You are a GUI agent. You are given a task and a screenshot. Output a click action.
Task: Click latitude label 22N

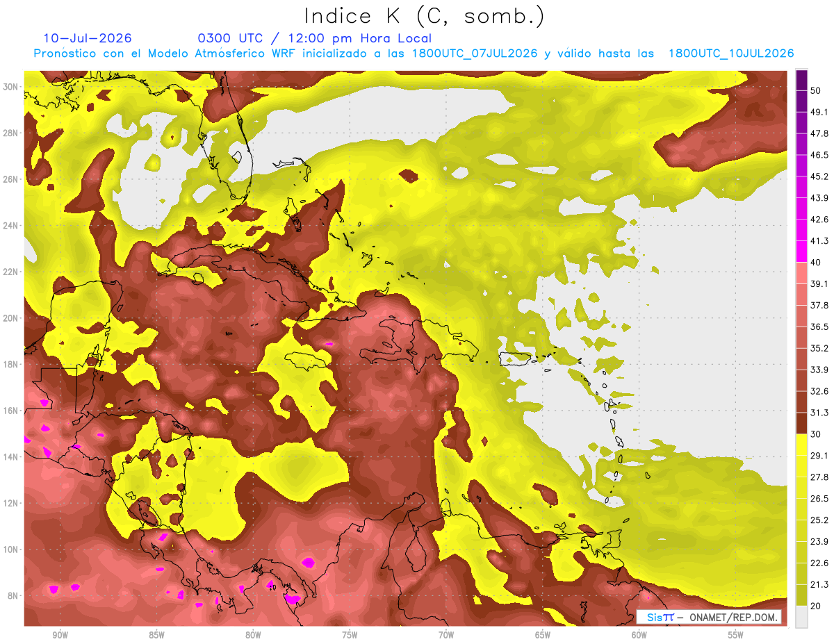click(10, 272)
